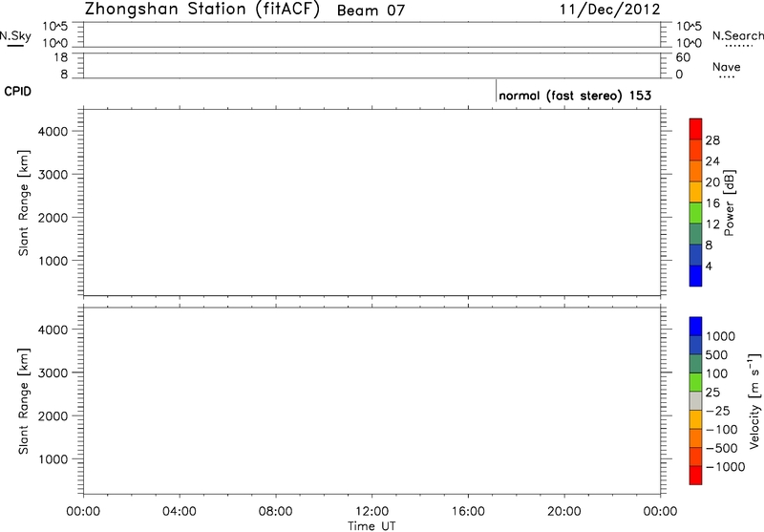The width and height of the screenshot is (764, 532).
Task: Click the '500' positive velocity colorbar value
Action: (716, 354)
